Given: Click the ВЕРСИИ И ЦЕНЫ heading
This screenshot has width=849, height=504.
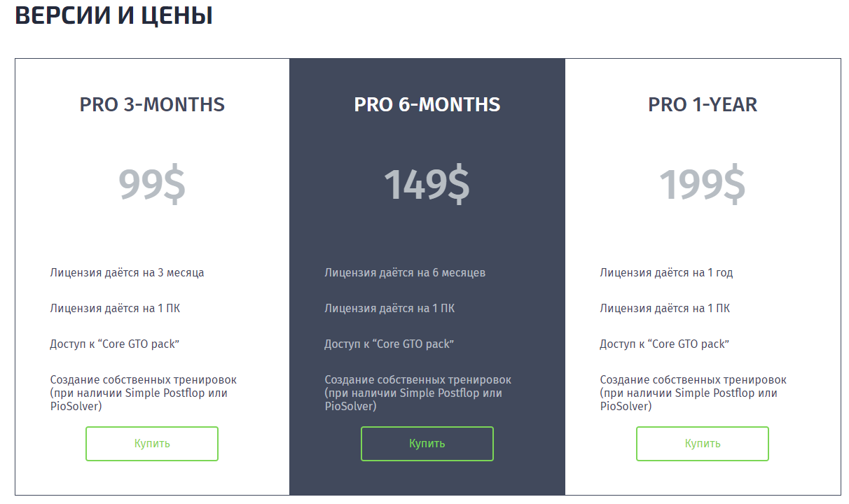Looking at the screenshot, I should click(x=114, y=15).
